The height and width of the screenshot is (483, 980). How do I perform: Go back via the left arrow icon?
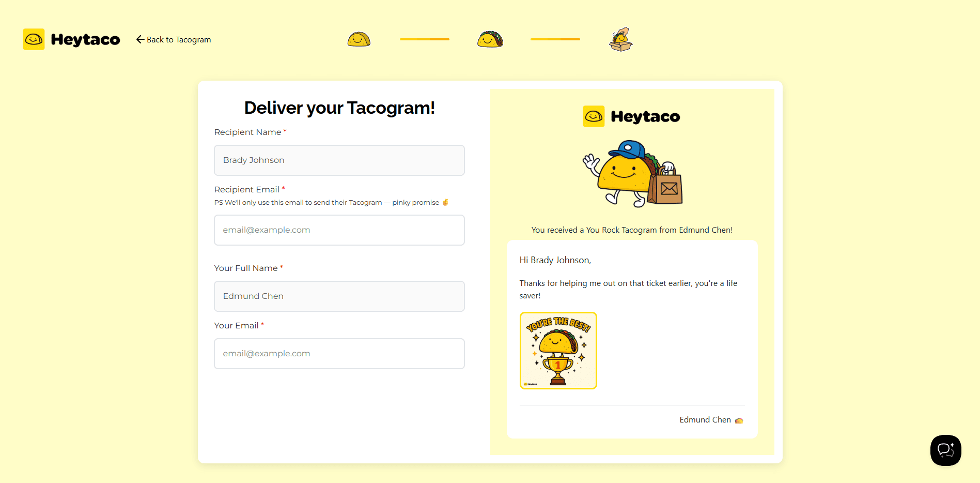pos(140,39)
